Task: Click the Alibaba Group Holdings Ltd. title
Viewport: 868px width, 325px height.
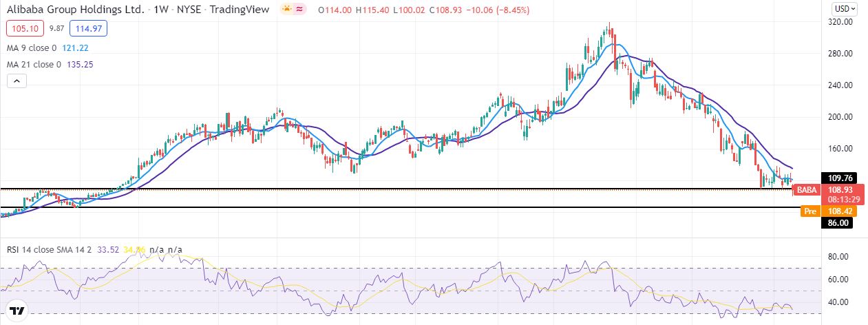Action: click(76, 10)
